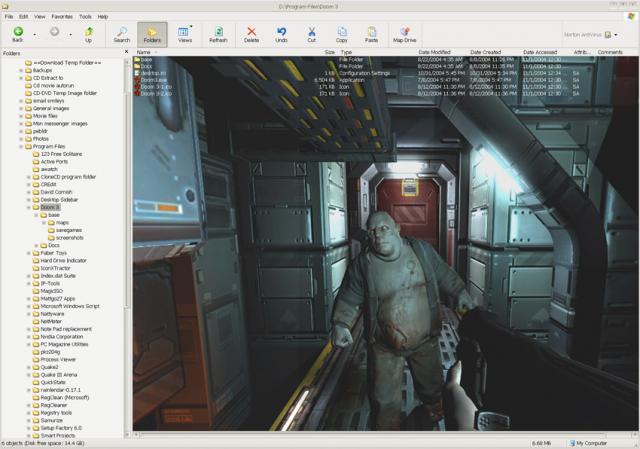Click the Paste toolbar icon
640x449 pixels.
(x=371, y=35)
